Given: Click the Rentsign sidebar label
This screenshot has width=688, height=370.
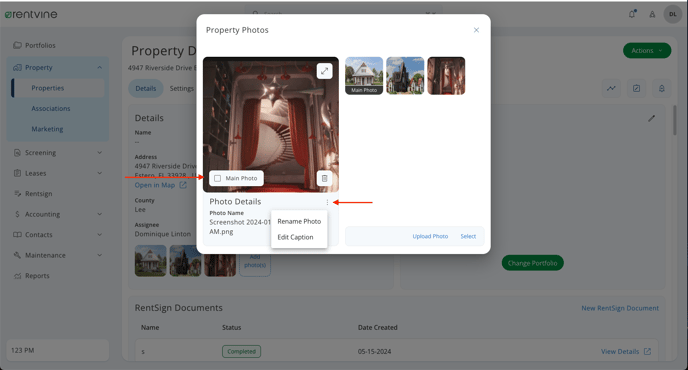Looking at the screenshot, I should pyautogui.click(x=39, y=194).
